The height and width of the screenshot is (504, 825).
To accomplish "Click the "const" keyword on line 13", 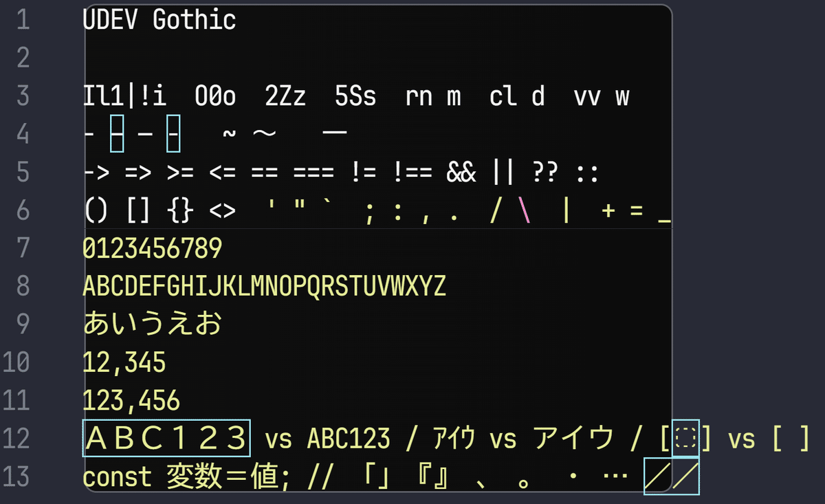I will coord(117,476).
